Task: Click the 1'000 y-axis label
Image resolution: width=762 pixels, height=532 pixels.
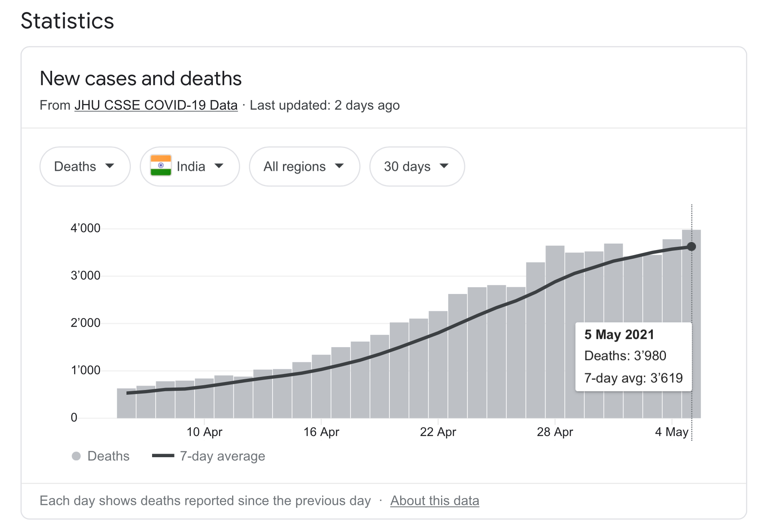Action: click(x=86, y=370)
